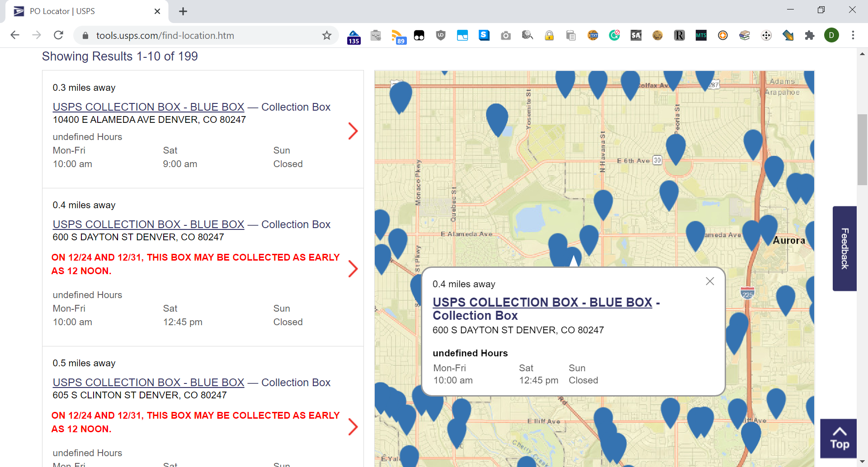Open the blue folder extension icon
868x467 pixels.
pos(462,35)
